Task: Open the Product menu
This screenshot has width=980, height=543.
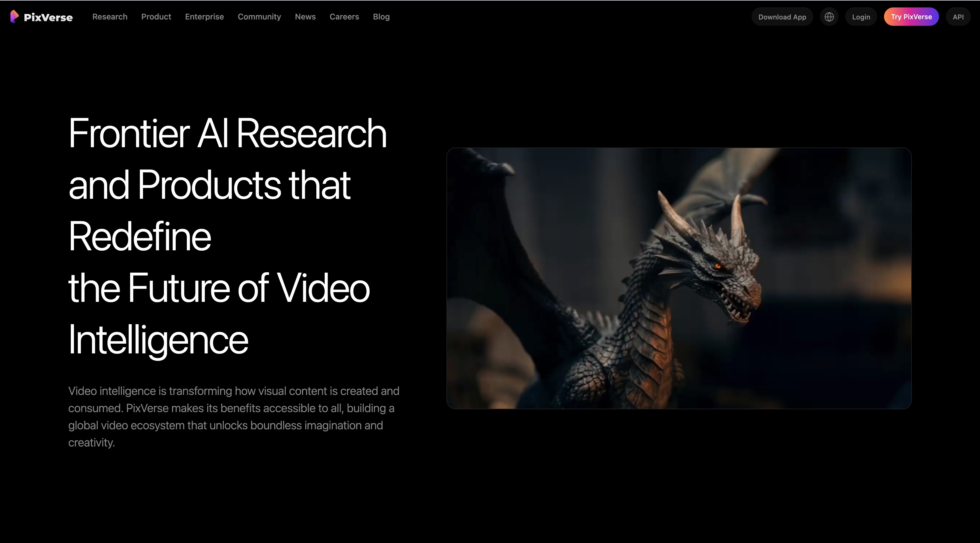Action: coord(156,17)
